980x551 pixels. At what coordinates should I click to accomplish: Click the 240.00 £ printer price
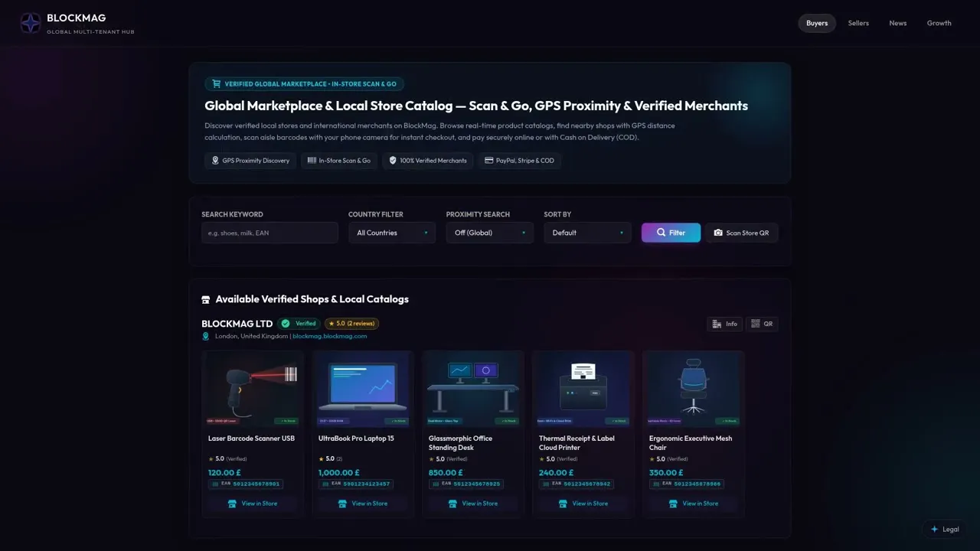click(x=556, y=473)
